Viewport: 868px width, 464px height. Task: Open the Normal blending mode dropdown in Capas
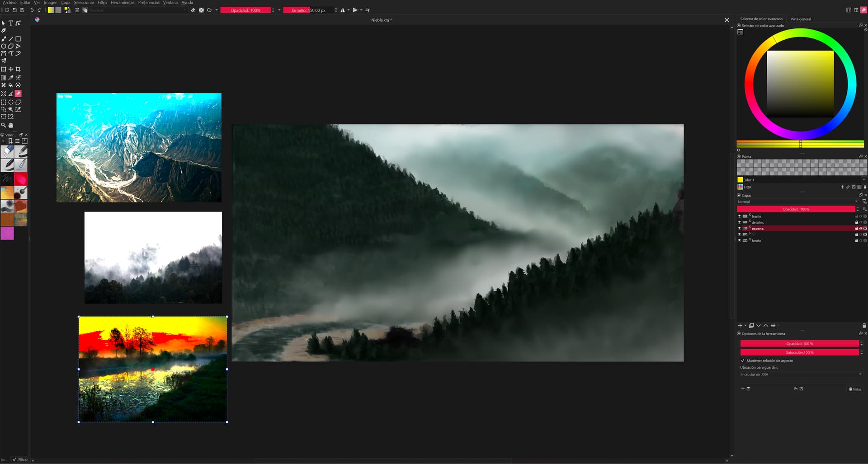click(797, 202)
